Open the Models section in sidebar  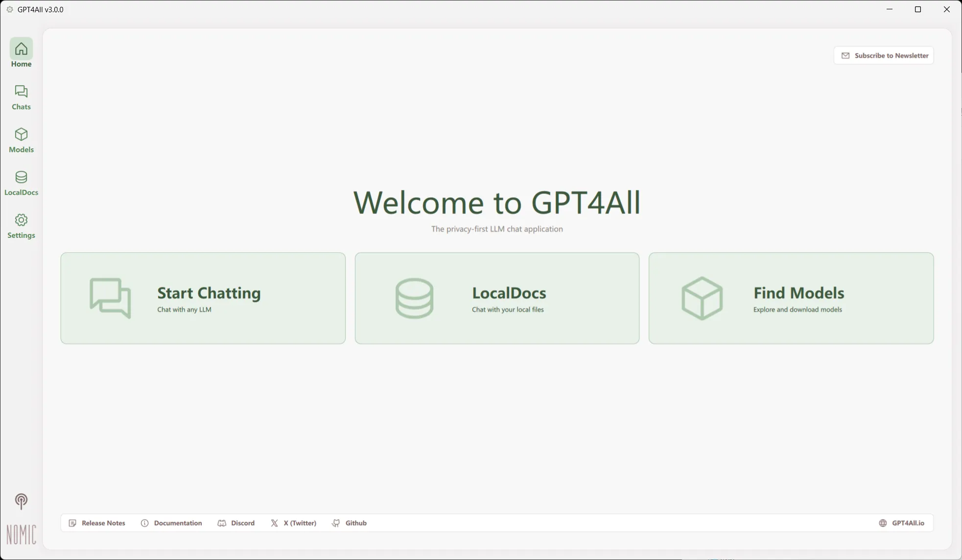point(21,140)
